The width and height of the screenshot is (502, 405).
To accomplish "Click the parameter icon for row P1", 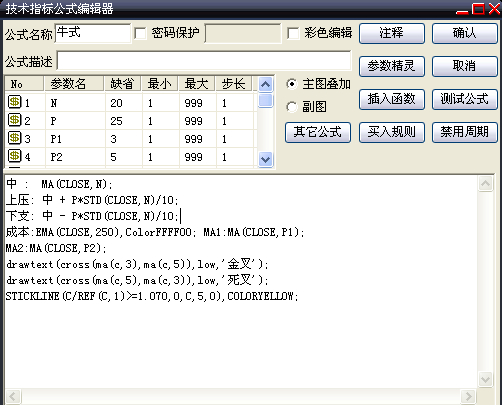I will 14,138.
